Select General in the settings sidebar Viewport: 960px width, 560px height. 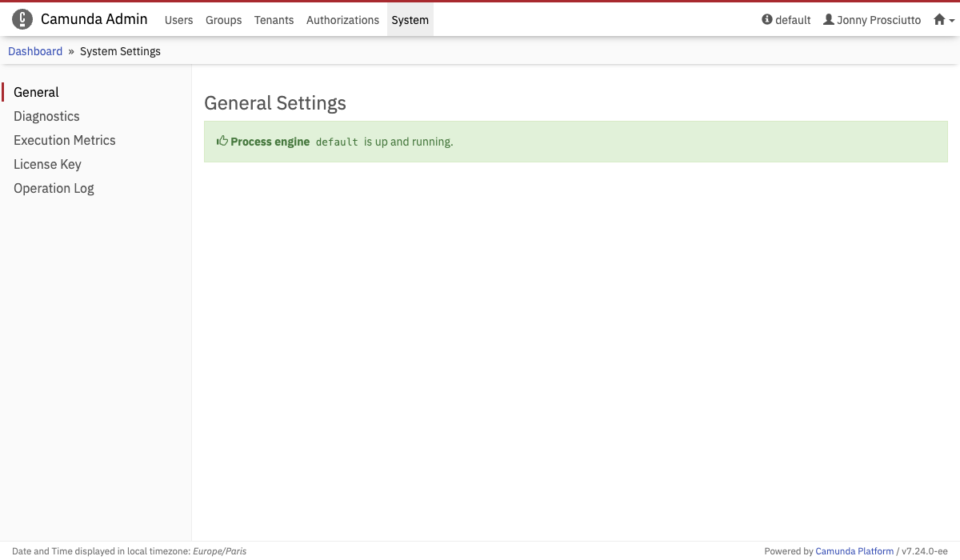pyautogui.click(x=36, y=92)
